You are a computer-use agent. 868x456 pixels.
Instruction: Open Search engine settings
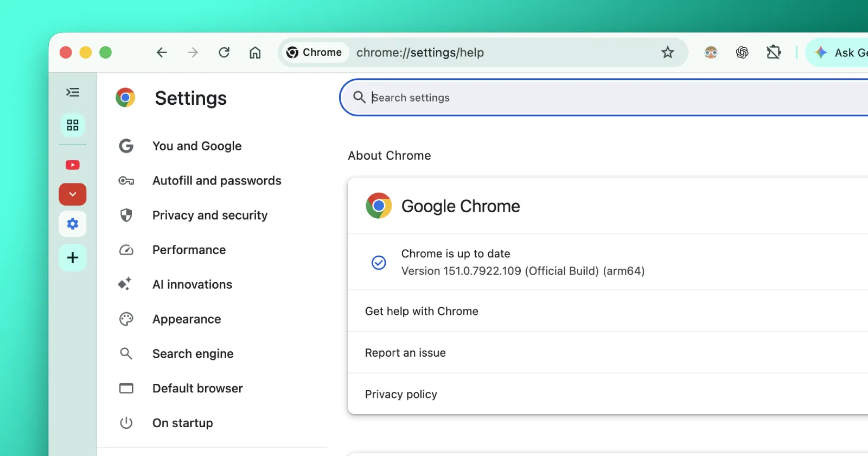click(193, 354)
